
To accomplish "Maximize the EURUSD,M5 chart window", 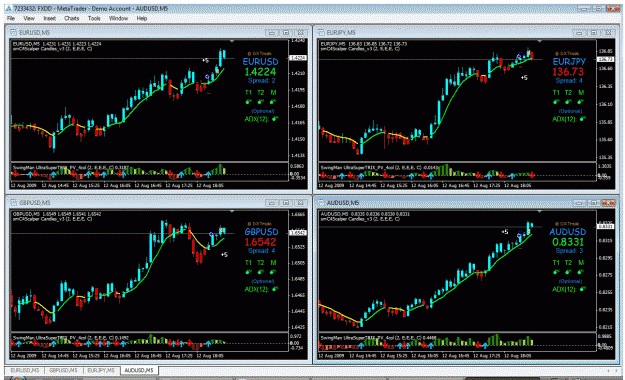I will [x=286, y=33].
